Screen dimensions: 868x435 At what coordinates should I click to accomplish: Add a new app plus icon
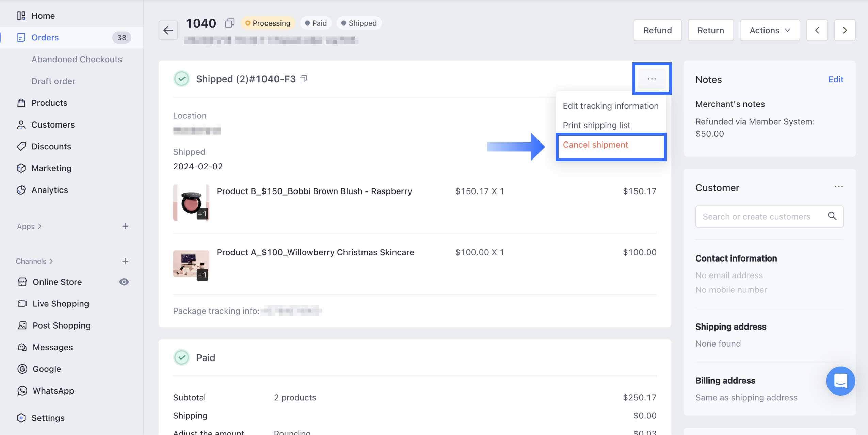(125, 226)
